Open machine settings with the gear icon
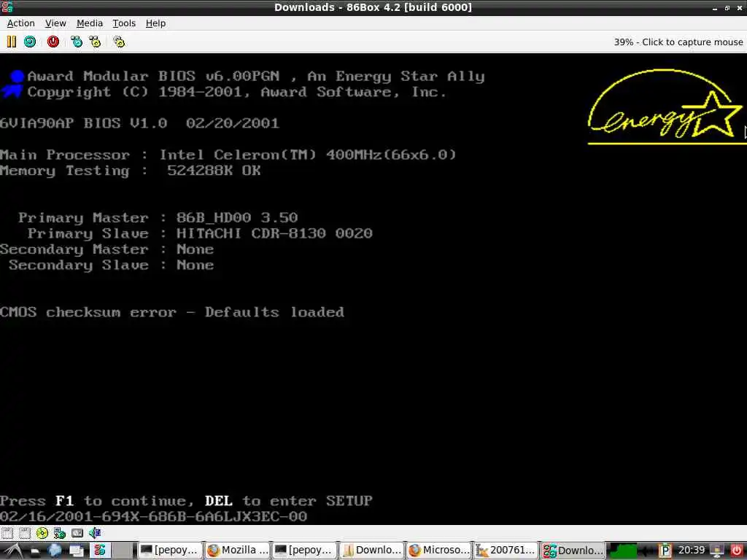This screenshot has width=747, height=560. tap(119, 42)
